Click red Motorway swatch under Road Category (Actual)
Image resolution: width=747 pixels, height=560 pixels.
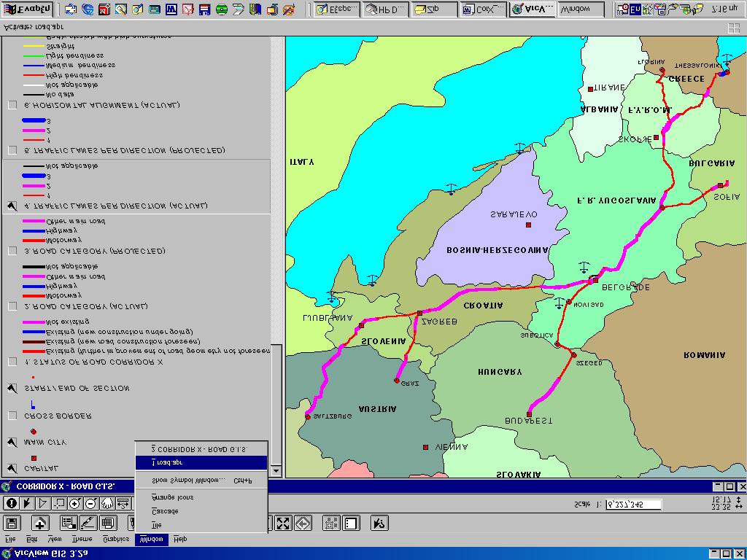coord(34,296)
